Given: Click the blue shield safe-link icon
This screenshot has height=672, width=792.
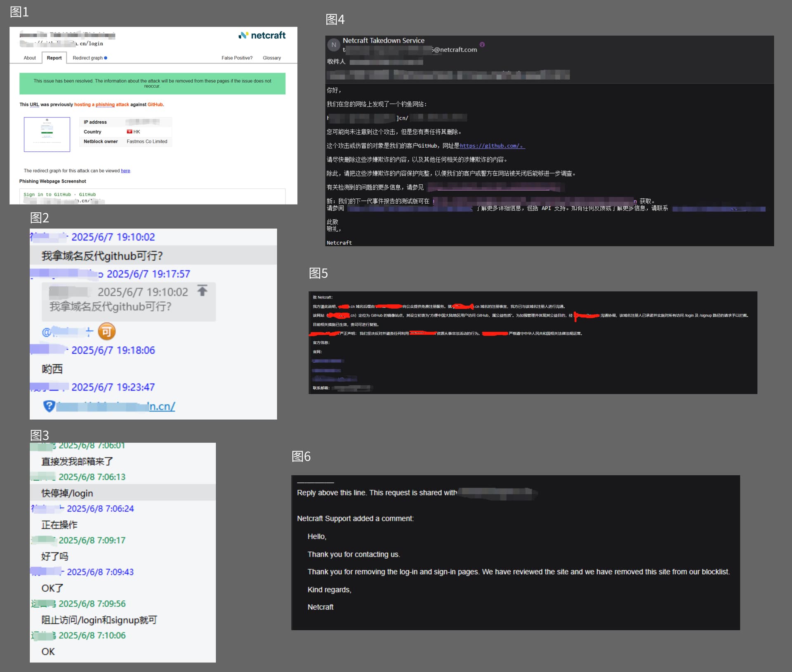Looking at the screenshot, I should (49, 406).
